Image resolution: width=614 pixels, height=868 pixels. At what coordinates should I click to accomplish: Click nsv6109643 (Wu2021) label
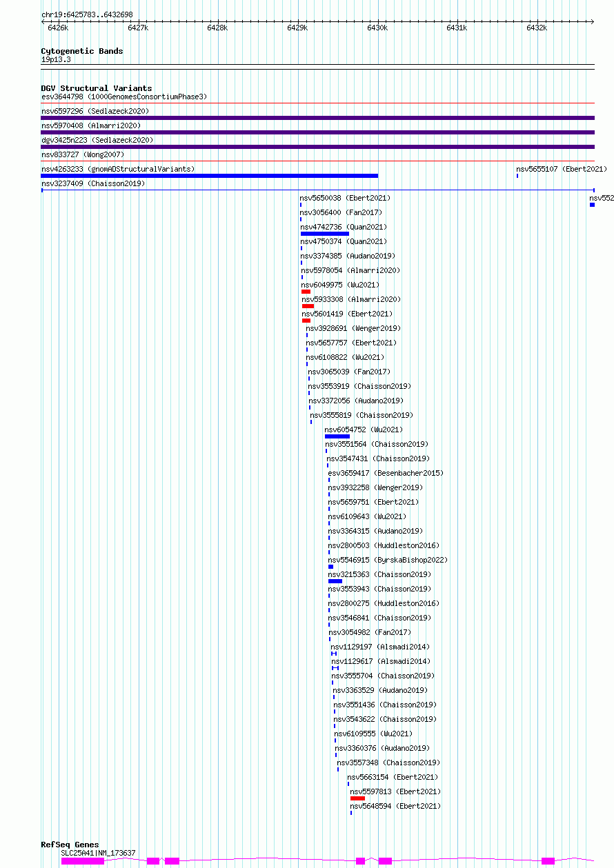(367, 516)
